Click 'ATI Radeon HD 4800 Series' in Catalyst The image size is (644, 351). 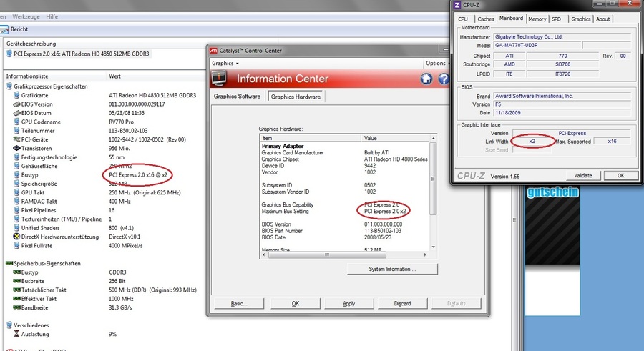click(396, 159)
